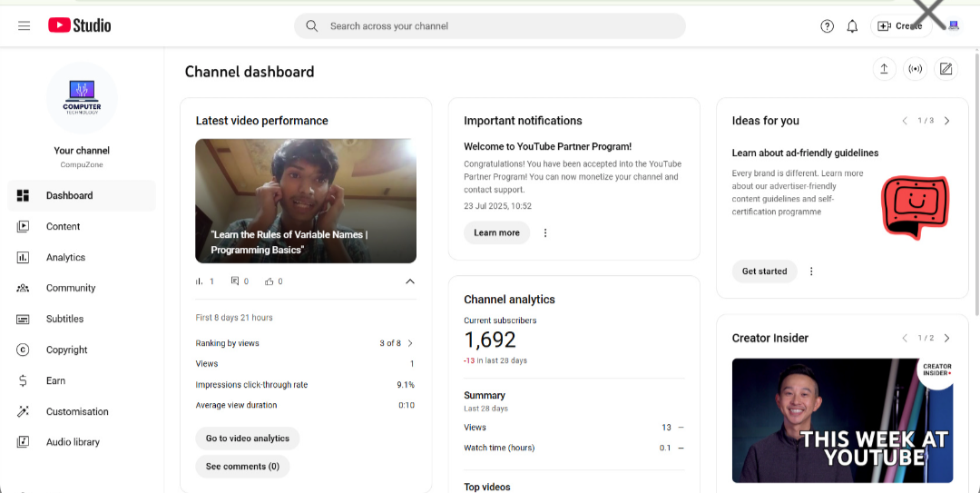The width and height of the screenshot is (980, 493).
Task: Open options menu beside Learn more
Action: coord(545,232)
